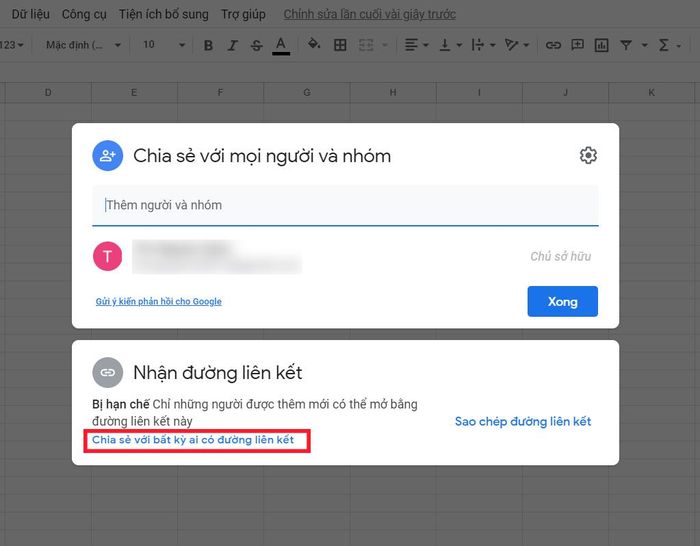Open share settings gear icon
The width and height of the screenshot is (700, 546).
pos(588,155)
